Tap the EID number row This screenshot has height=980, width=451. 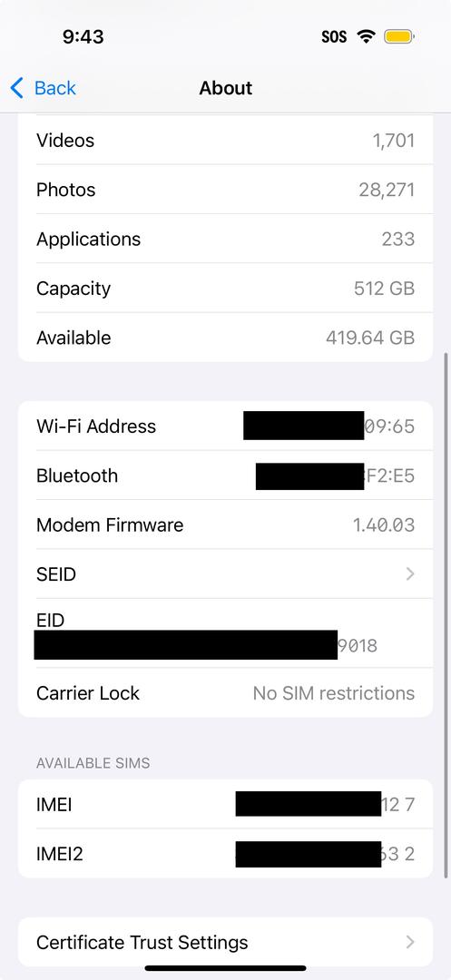coord(225,633)
